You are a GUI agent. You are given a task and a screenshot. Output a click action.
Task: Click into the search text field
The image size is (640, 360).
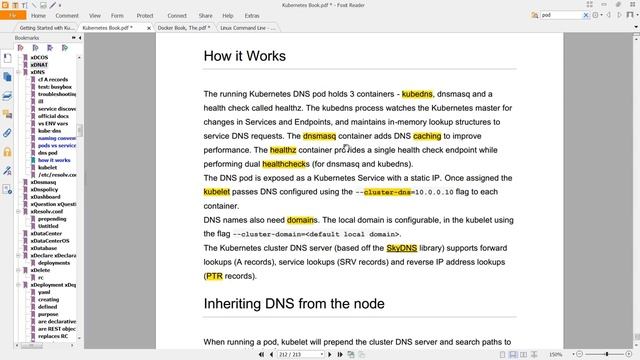coord(560,15)
